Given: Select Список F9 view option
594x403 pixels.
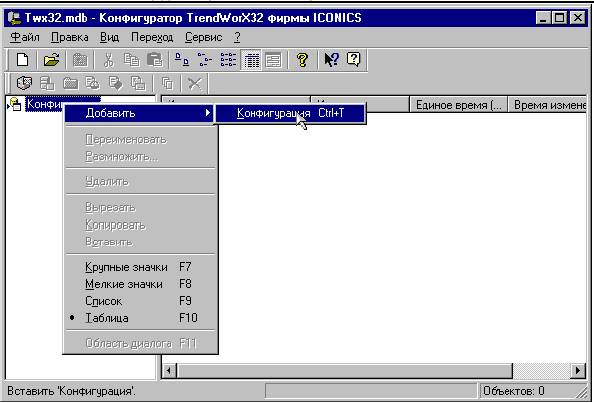Looking at the screenshot, I should (140, 301).
